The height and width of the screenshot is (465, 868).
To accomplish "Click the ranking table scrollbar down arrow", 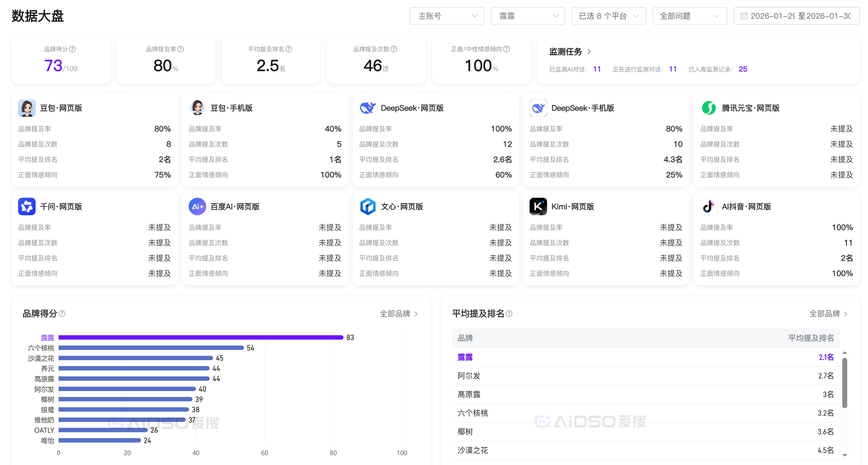I will tap(844, 455).
